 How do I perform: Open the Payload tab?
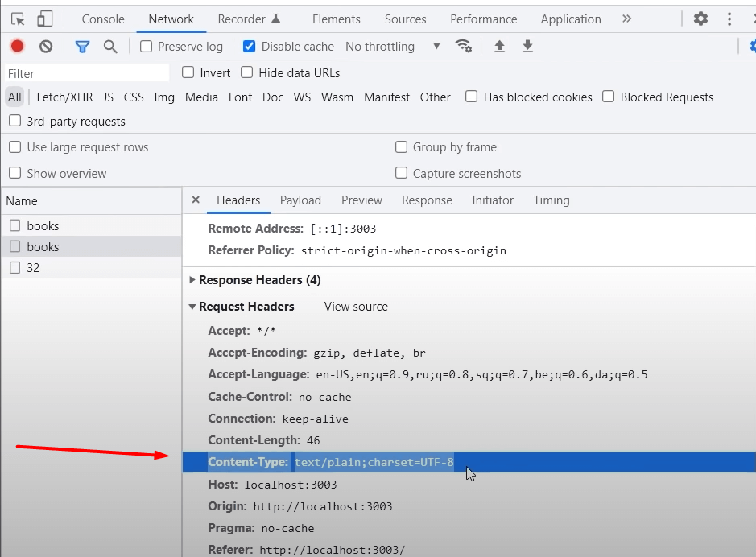[300, 200]
